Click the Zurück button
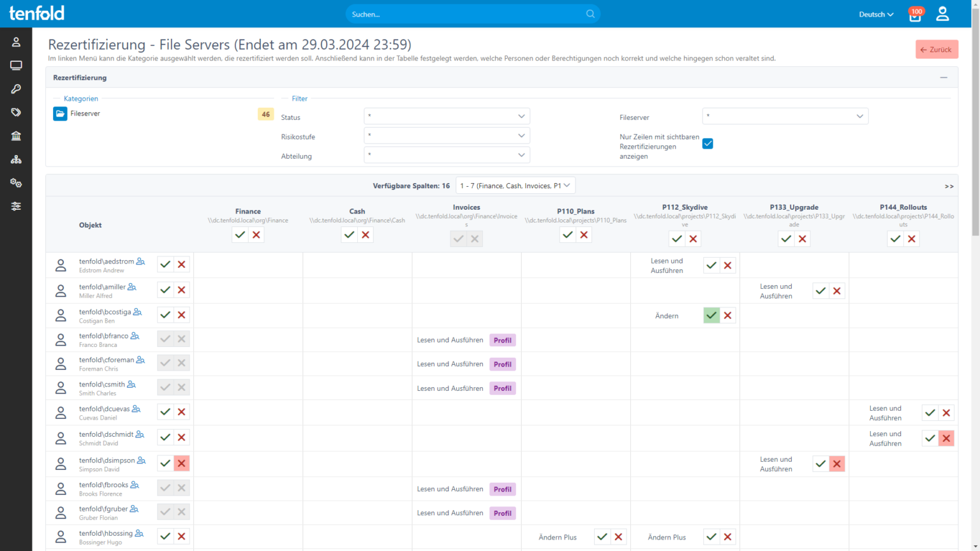Image resolution: width=980 pixels, height=551 pixels. (936, 49)
